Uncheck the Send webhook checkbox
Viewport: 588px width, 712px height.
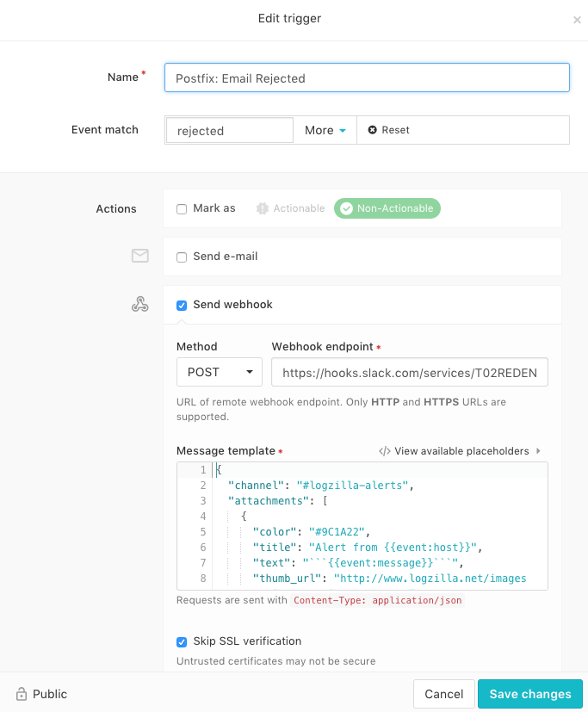point(181,305)
